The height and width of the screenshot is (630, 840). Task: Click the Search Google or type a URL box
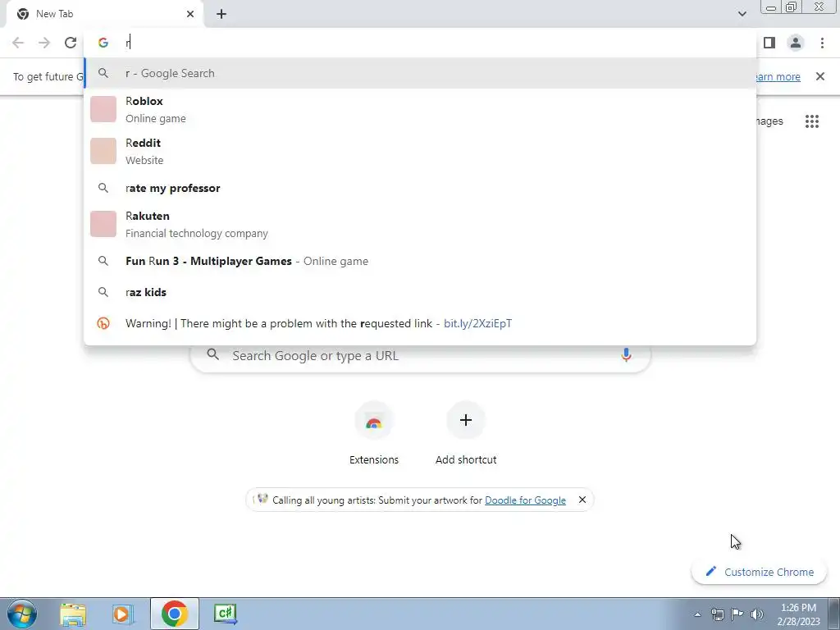coord(420,355)
